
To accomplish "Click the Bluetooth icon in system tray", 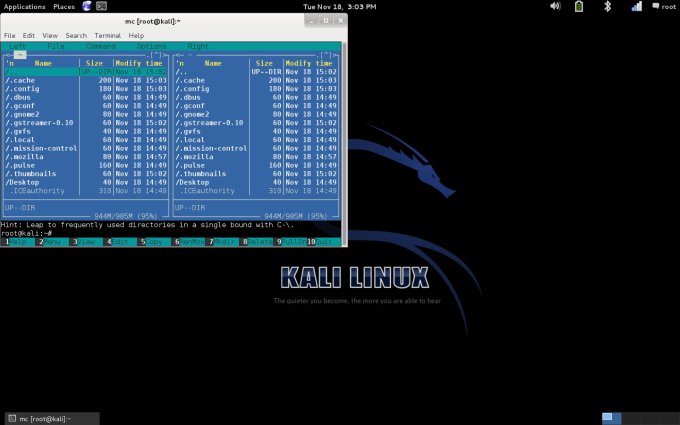I will [x=609, y=6].
